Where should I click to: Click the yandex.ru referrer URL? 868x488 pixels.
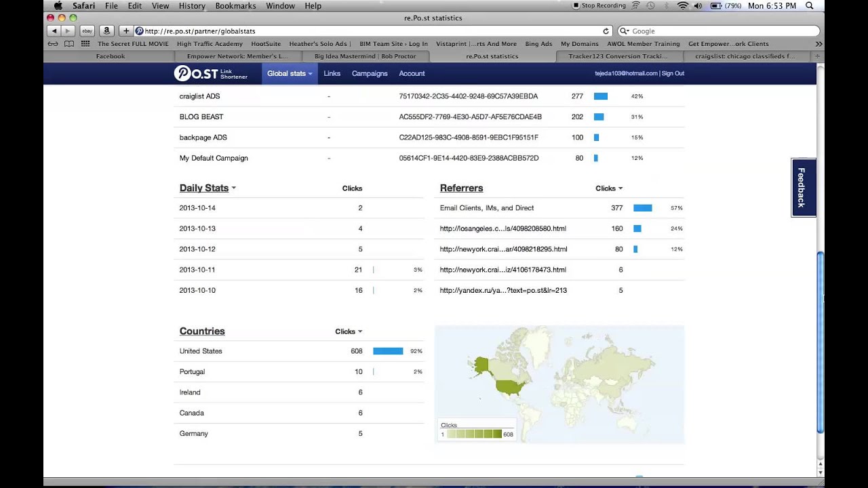tap(503, 290)
